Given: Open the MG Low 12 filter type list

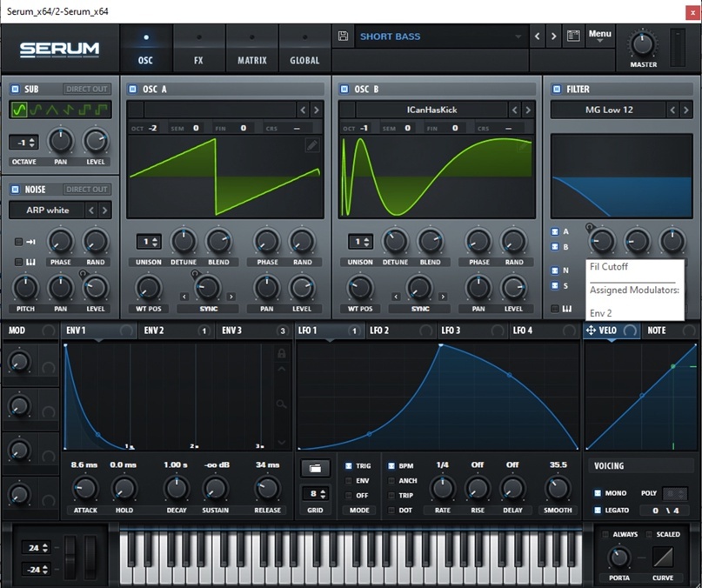Looking at the screenshot, I should point(609,110).
